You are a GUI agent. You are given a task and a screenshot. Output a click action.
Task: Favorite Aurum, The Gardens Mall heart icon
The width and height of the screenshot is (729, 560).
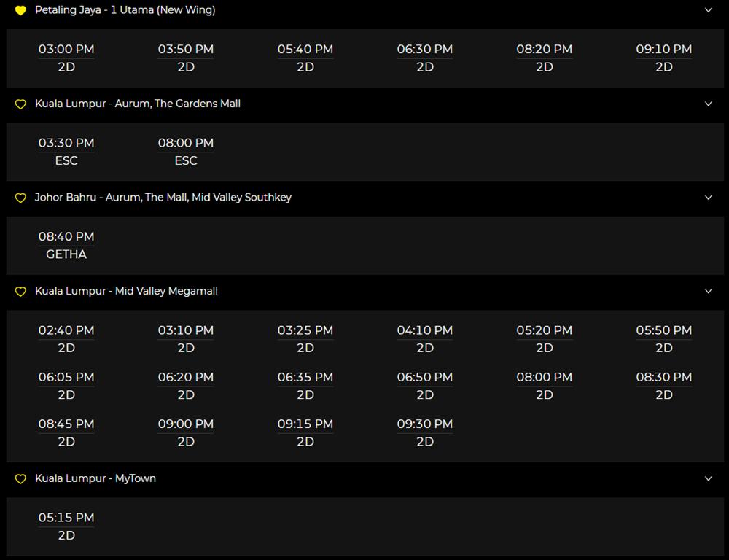pyautogui.click(x=20, y=104)
